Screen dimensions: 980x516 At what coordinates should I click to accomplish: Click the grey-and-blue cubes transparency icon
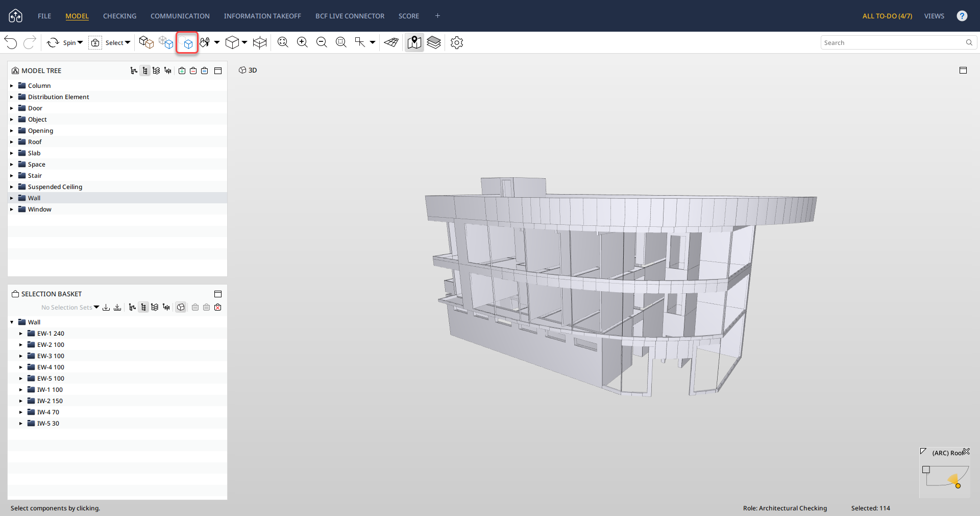(166, 42)
